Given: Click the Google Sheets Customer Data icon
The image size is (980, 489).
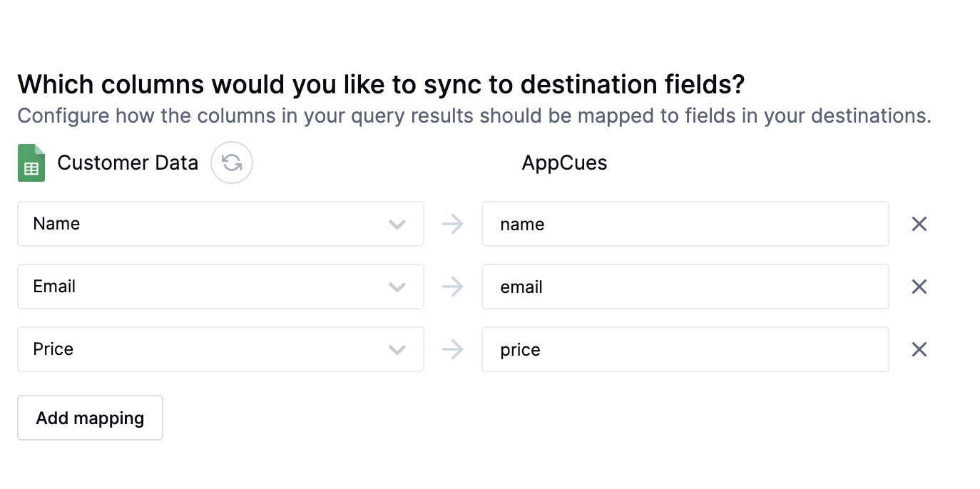Looking at the screenshot, I should point(31,163).
